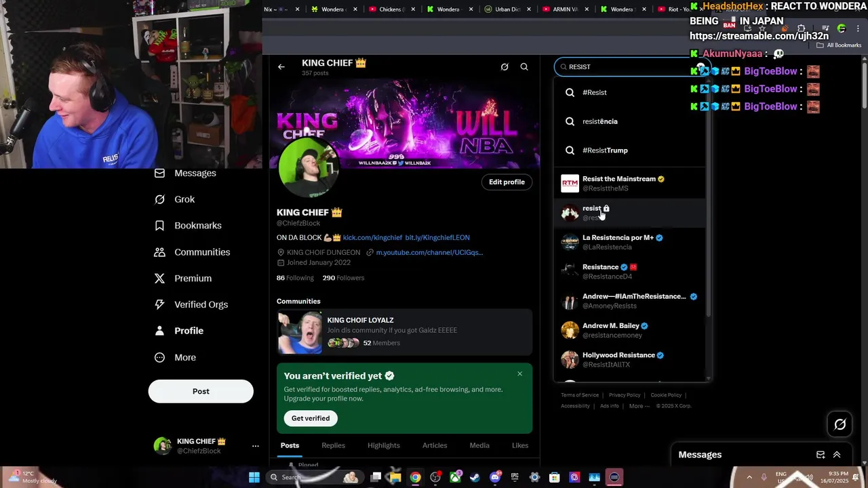This screenshot has width=868, height=488.
Task: Open Premium in the left sidebar
Action: (x=182, y=278)
